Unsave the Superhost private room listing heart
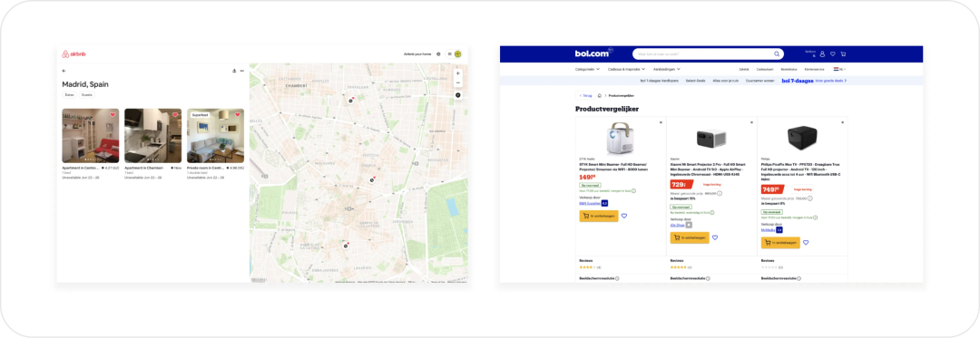Screen dimensions: 980x338 coord(238,115)
